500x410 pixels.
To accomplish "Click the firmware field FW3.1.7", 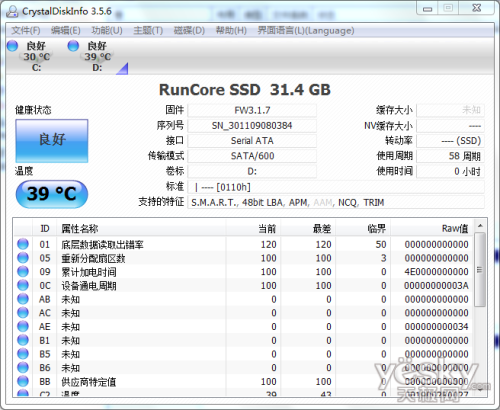I will point(252,110).
